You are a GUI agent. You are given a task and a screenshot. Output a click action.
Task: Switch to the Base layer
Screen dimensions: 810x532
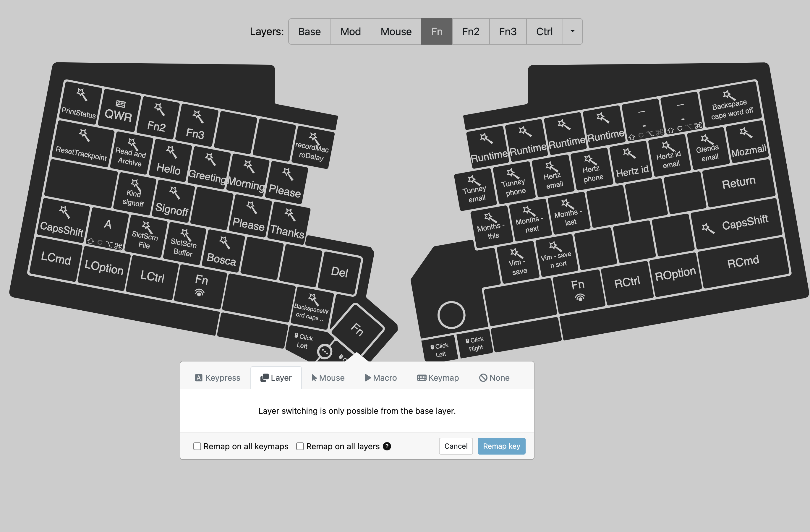[x=309, y=31]
